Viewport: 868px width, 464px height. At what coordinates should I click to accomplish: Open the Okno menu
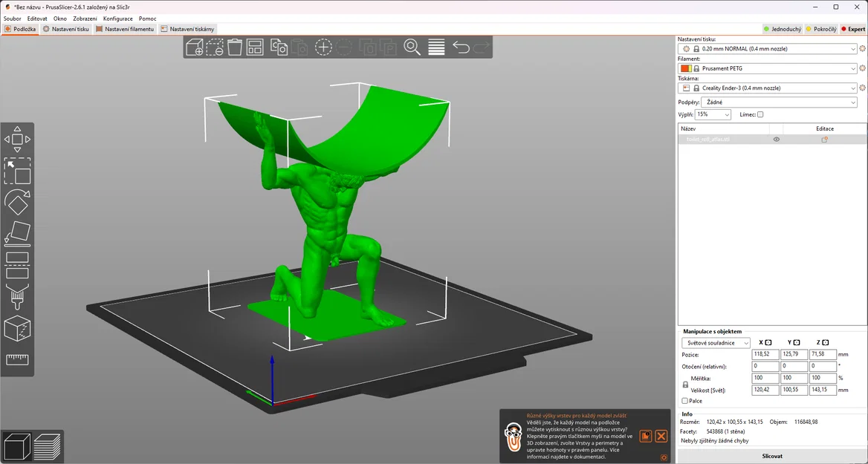click(59, 19)
